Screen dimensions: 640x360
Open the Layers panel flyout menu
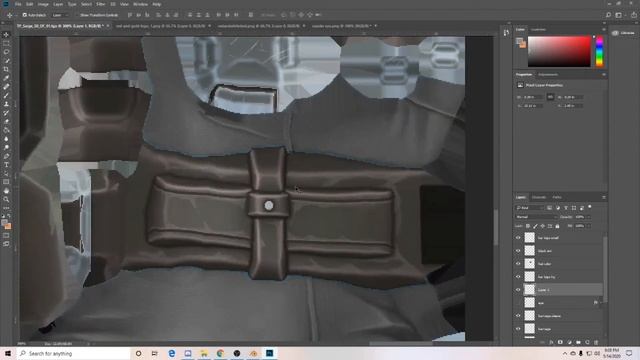604,197
